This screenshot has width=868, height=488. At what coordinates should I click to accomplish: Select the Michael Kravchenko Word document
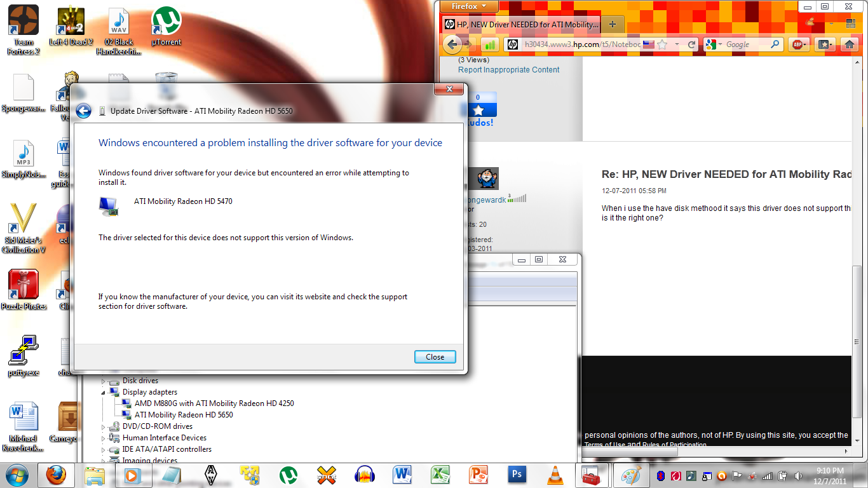click(24, 427)
